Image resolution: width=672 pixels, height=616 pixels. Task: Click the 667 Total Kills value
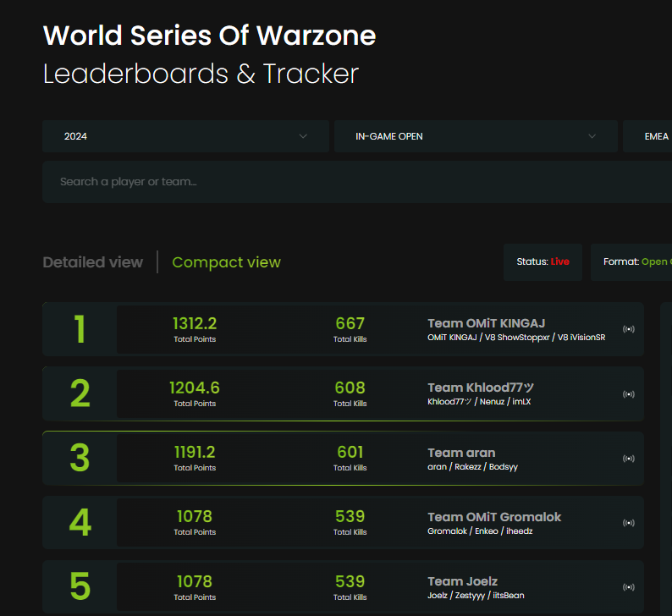pyautogui.click(x=350, y=323)
